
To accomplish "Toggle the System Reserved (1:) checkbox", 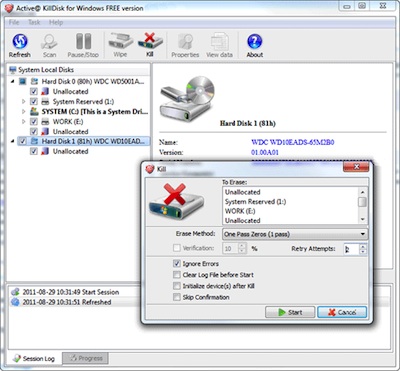I will pos(34,101).
